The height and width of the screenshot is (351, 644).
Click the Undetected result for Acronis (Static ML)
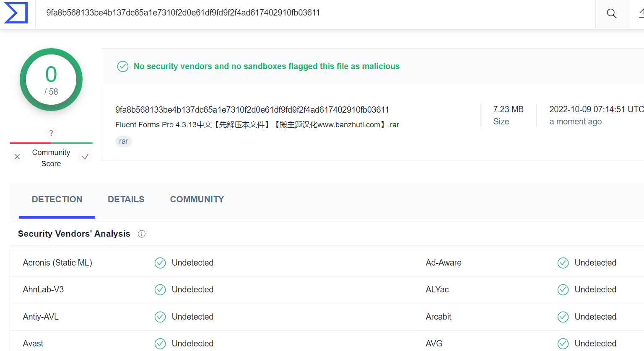click(x=193, y=263)
